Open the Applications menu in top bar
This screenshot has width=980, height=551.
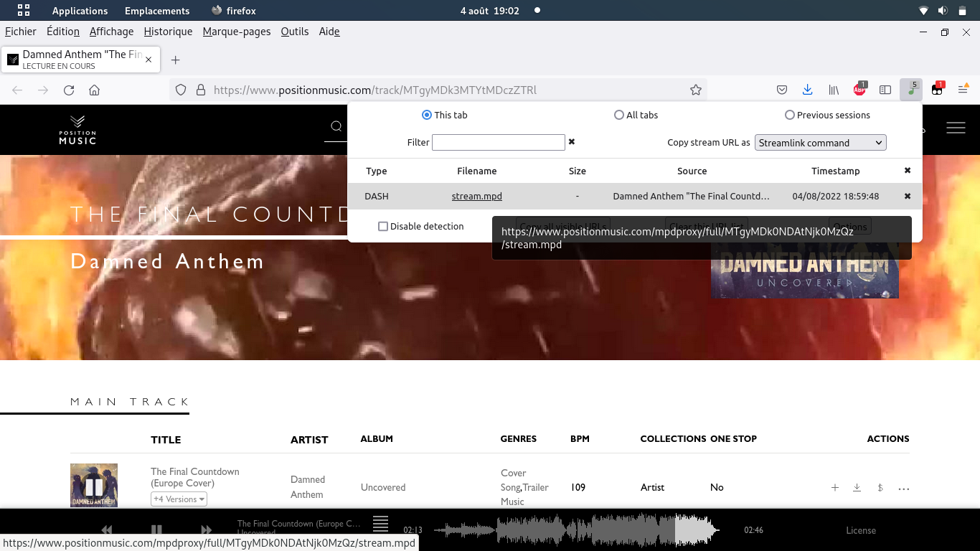80,11
